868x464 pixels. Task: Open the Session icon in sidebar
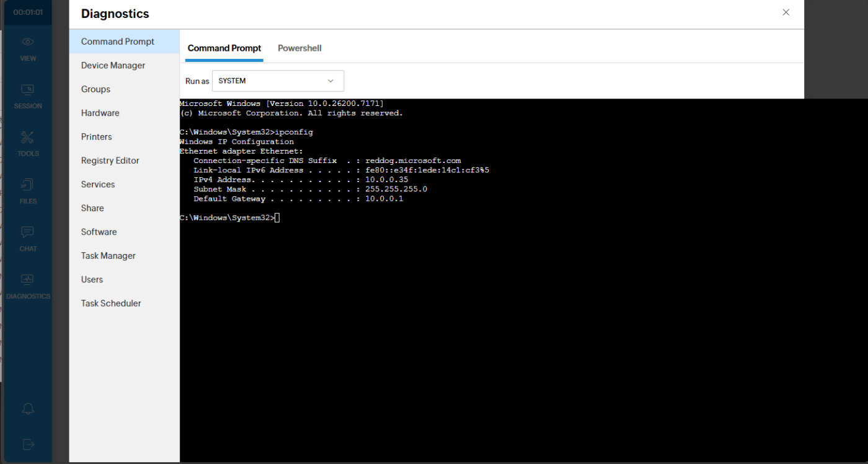click(x=28, y=89)
